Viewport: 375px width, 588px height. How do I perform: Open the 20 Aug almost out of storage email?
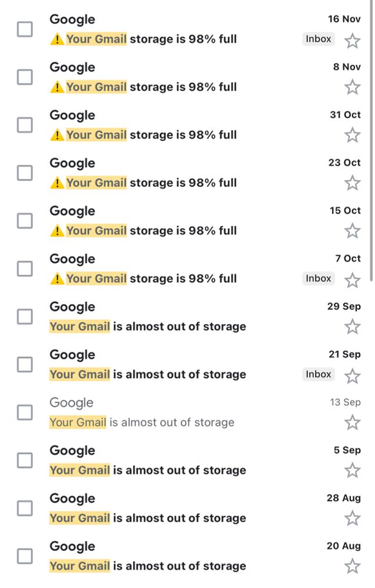point(187,556)
